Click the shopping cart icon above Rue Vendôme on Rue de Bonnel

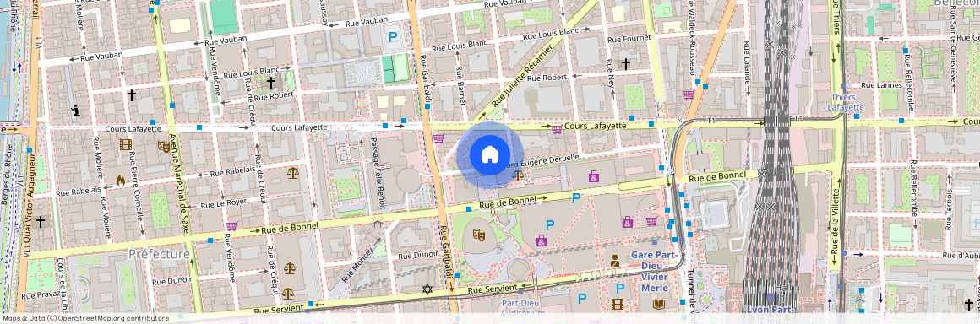[231, 226]
